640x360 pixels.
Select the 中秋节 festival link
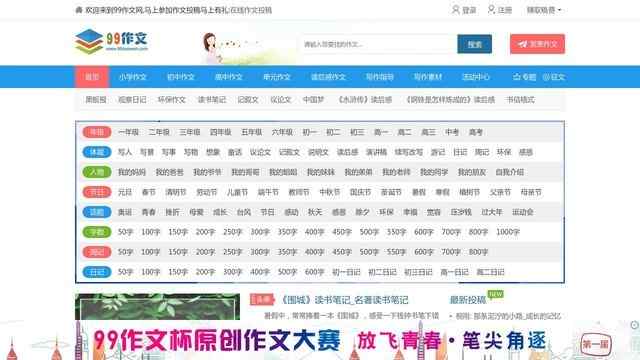click(x=330, y=192)
